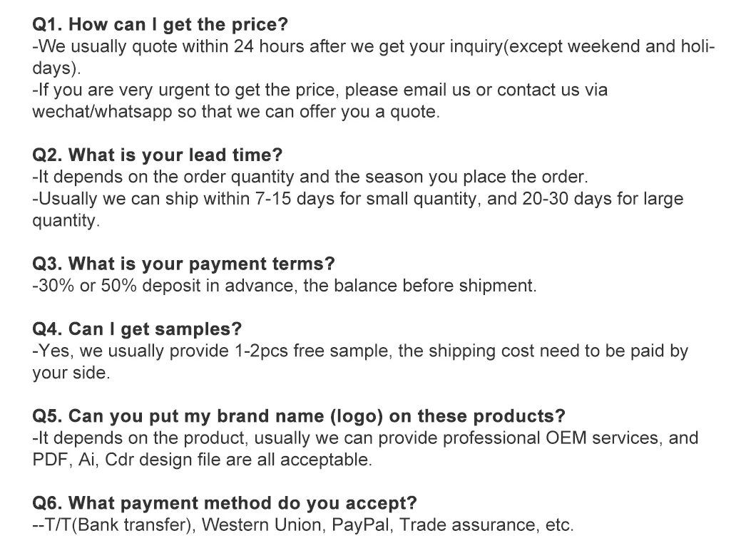Select the 'Q2. What is your lead time?' heading
Image resolution: width=756 pixels, height=553 pixels.
coord(158,155)
